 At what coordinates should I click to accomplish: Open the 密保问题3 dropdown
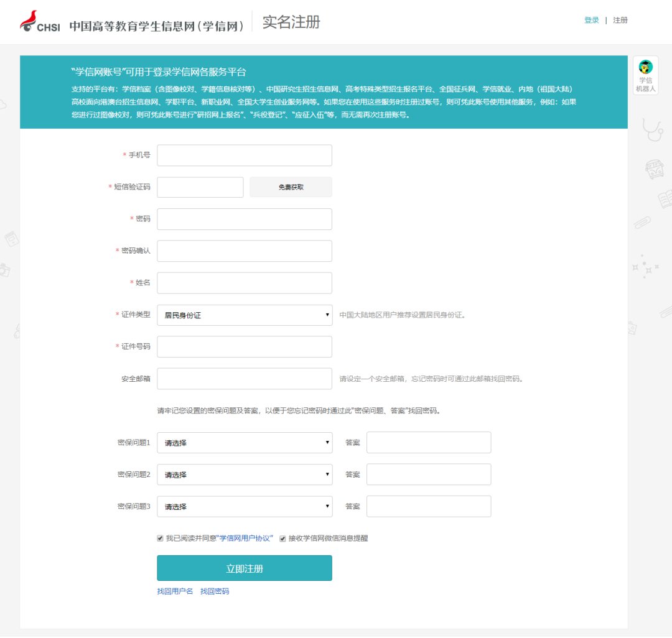point(245,507)
